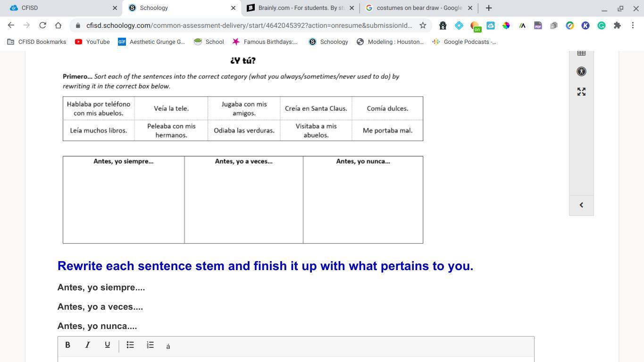
Task: Click 'Creía en Santa Claus.' cell
Action: [x=316, y=108]
